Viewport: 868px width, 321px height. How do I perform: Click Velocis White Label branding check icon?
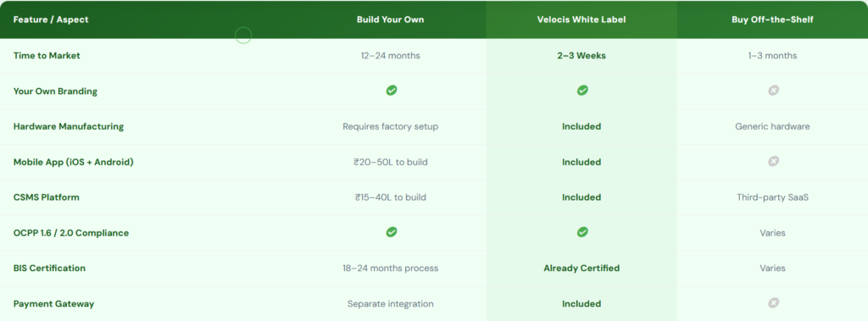point(582,91)
